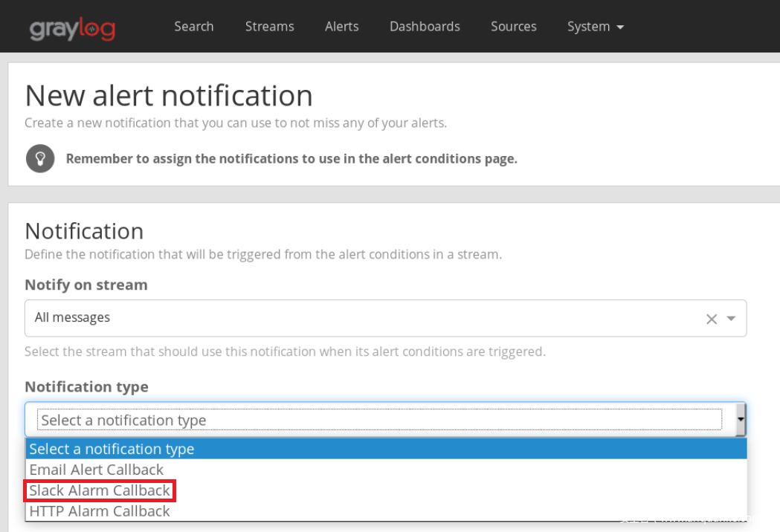Viewport: 780px width, 532px height.
Task: Click the Graylog logo
Action: pyautogui.click(x=73, y=27)
